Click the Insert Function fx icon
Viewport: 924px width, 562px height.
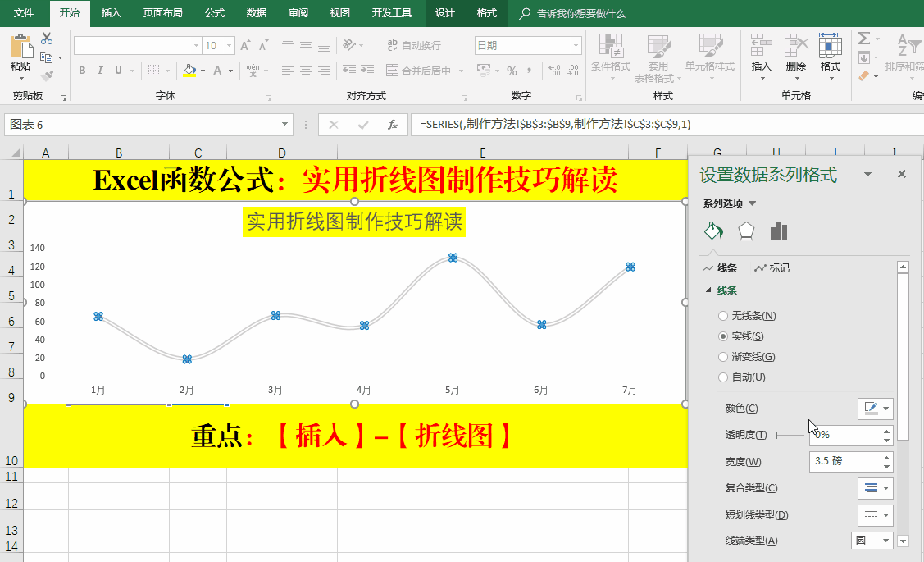point(393,125)
